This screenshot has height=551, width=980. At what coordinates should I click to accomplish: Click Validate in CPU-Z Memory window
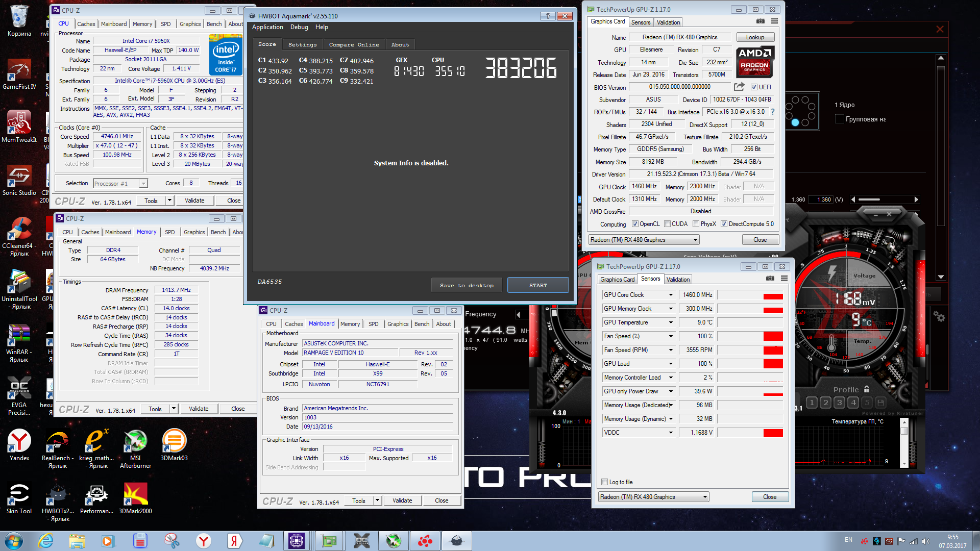pyautogui.click(x=199, y=409)
